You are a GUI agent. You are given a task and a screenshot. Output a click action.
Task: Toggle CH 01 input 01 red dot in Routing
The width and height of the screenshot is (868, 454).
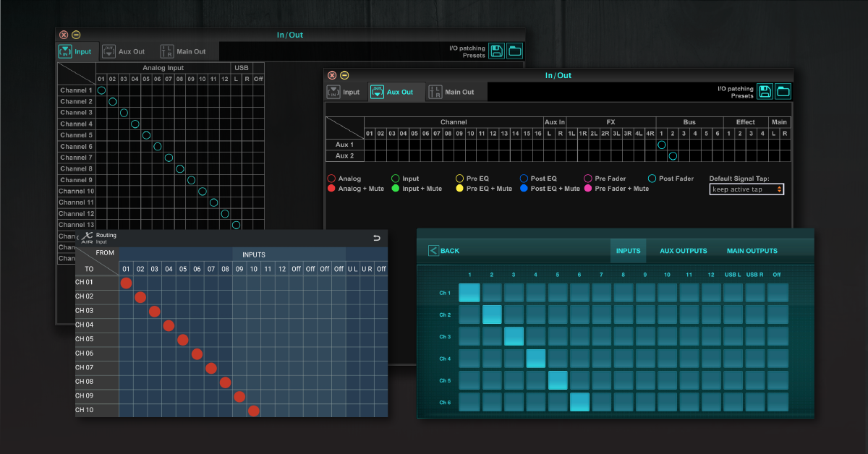(x=126, y=283)
